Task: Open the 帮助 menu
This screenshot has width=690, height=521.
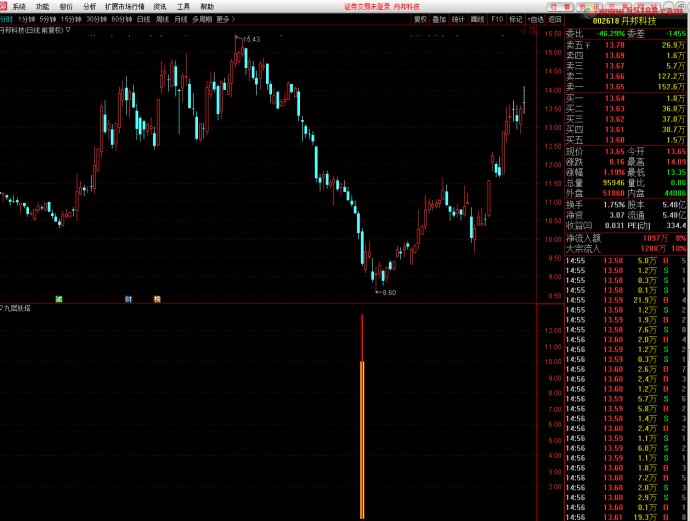Action: pos(207,7)
